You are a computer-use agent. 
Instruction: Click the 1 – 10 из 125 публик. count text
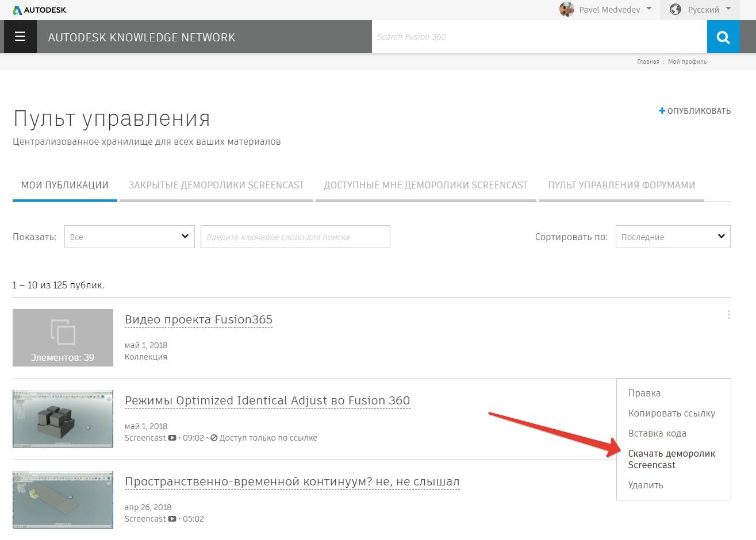[x=58, y=285]
